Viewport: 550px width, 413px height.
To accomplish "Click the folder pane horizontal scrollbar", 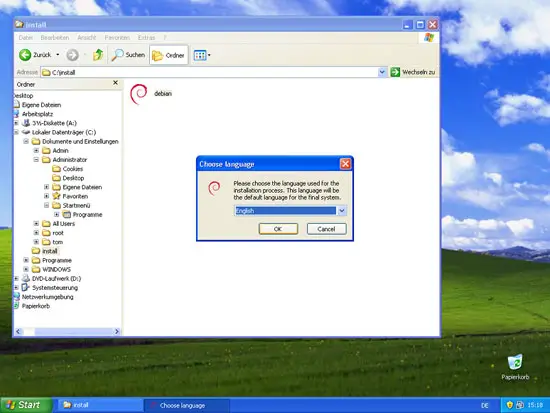I will tap(67, 331).
